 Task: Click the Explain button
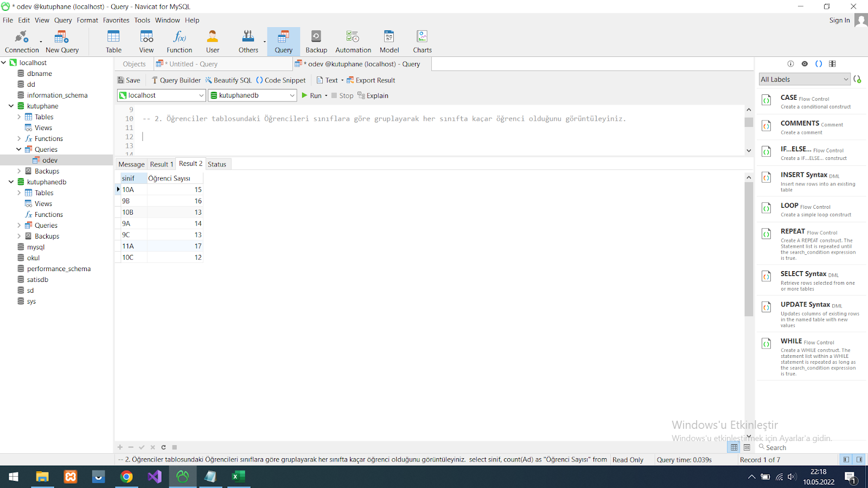point(373,95)
